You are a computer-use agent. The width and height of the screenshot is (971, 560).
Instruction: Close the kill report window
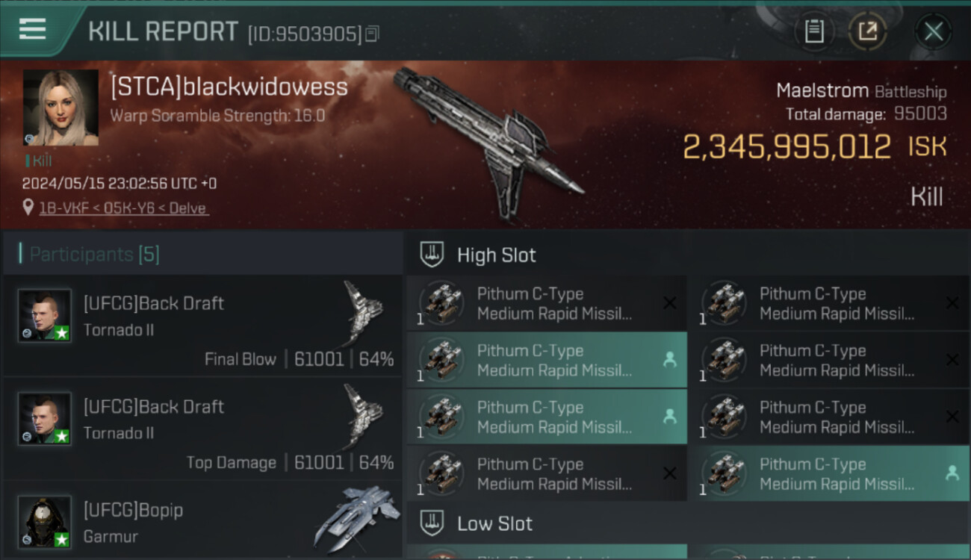[933, 32]
